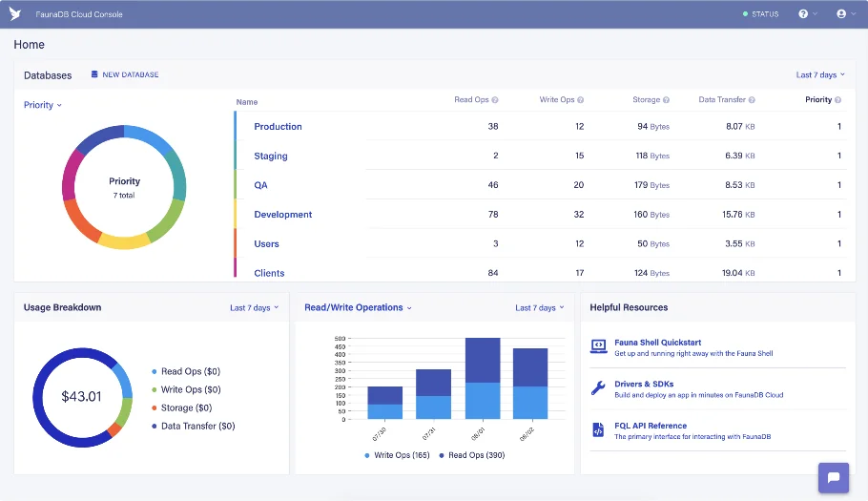The image size is (868, 501).
Task: Open FQL API Reference link
Action: pos(651,426)
